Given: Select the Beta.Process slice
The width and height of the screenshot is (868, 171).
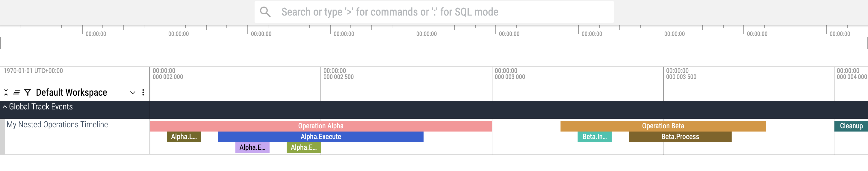Looking at the screenshot, I should point(680,137).
